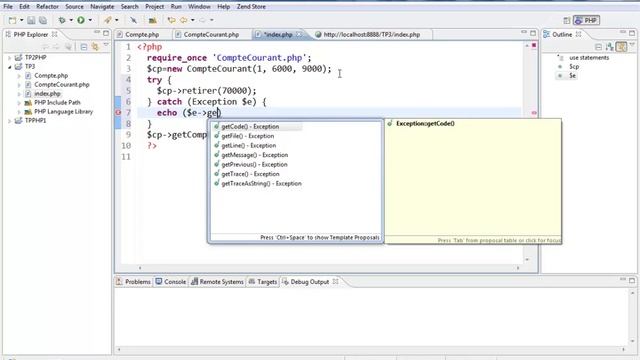Screen dimensions: 640x360
Task: Select $e in Outline
Action: click(572, 76)
